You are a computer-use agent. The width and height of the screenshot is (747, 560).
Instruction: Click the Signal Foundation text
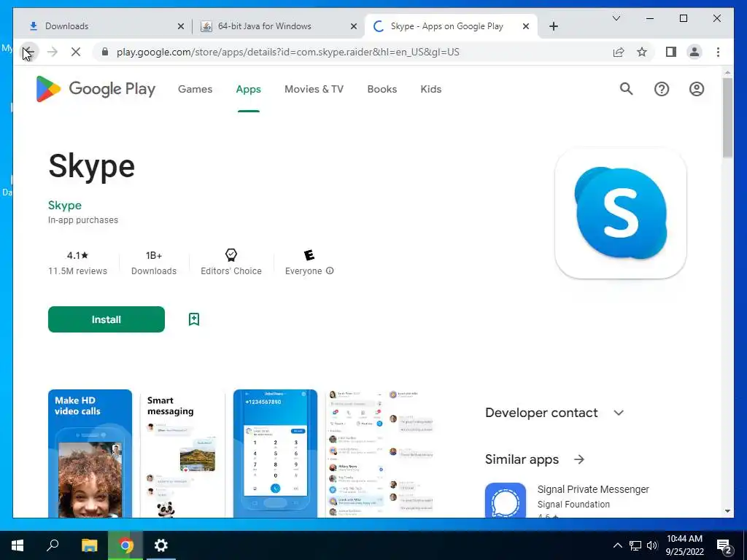[573, 505]
